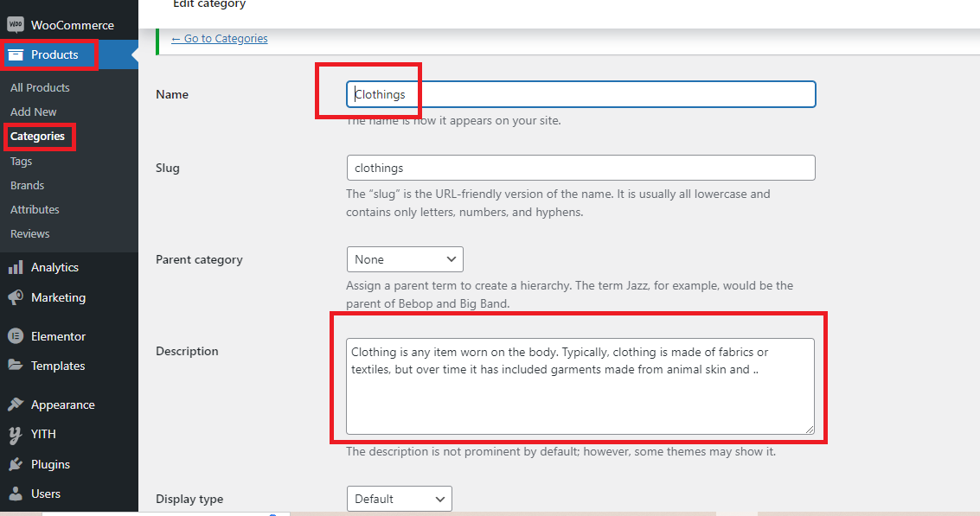Grab the Description textarea resize handle
This screenshot has width=980, height=516.
coord(810,430)
